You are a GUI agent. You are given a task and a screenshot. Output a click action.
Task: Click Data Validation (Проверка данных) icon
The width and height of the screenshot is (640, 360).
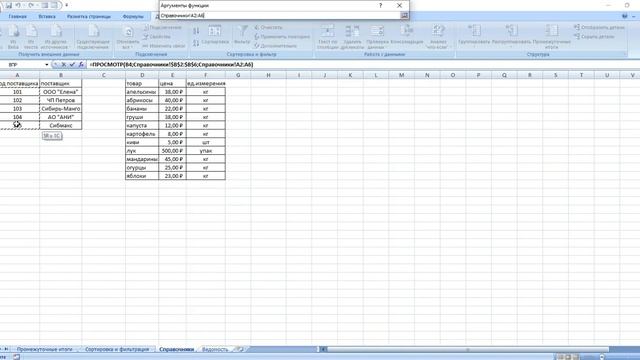[x=377, y=37]
